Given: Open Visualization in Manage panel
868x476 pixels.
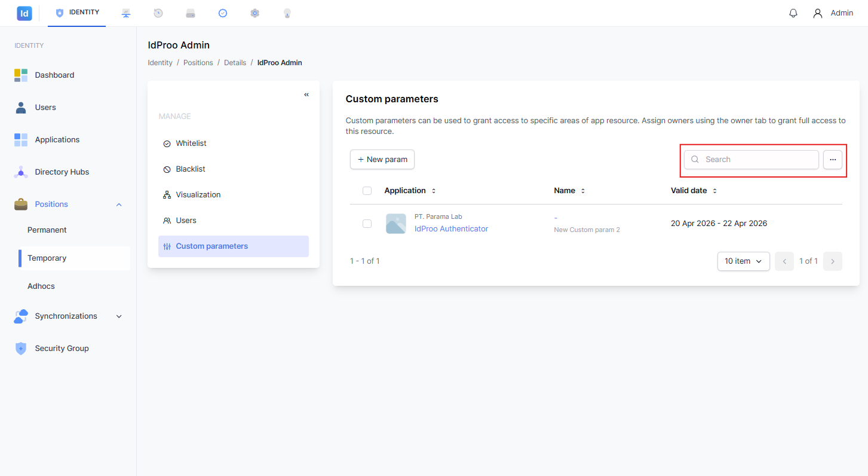Looking at the screenshot, I should point(234,195).
